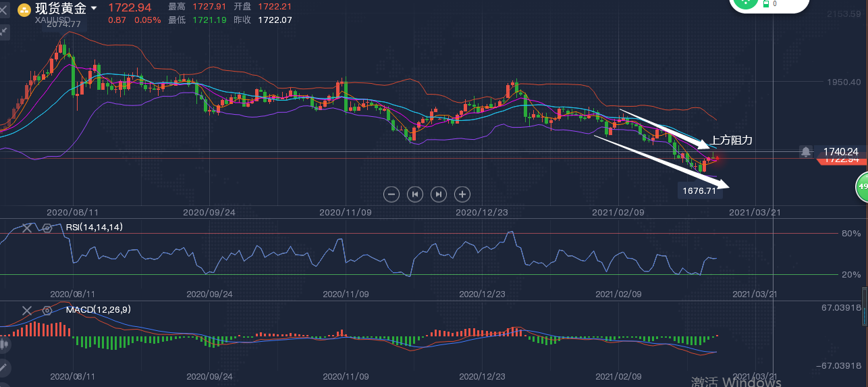Select the pencil drawing tool icon

coord(4,368)
